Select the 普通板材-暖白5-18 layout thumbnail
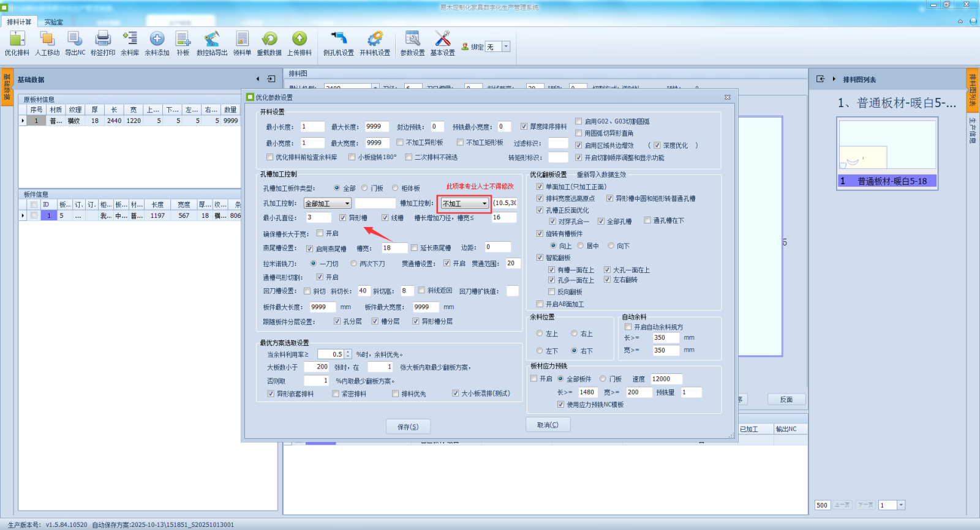Screen dimensions: 980x530 tap(887, 152)
